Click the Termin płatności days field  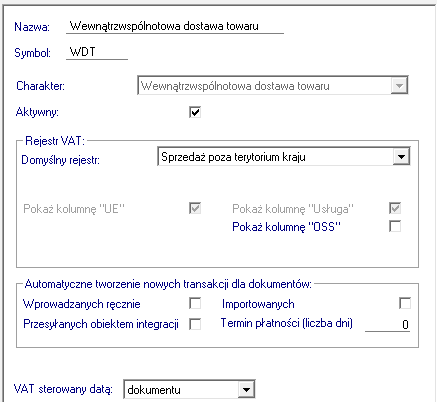[387, 324]
